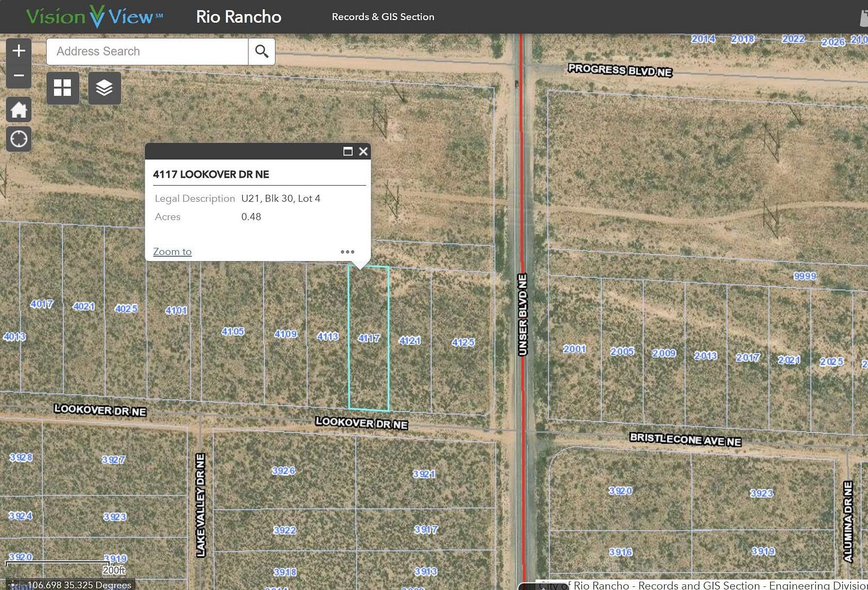Open the layer list icon
Viewport: 868px width, 590px height.
click(104, 88)
